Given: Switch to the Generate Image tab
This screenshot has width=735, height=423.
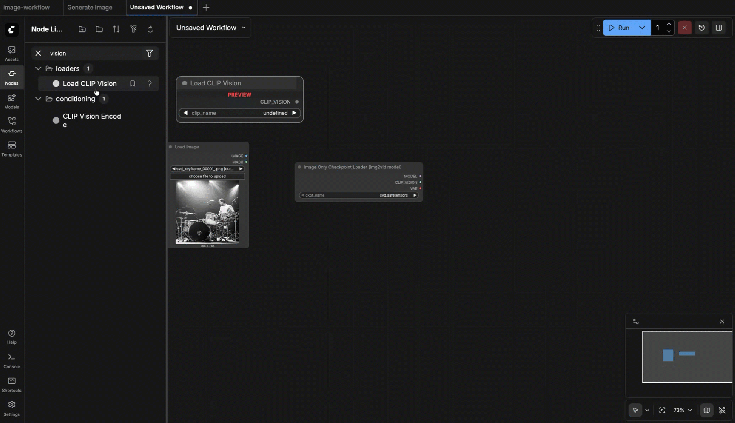Looking at the screenshot, I should (88, 7).
